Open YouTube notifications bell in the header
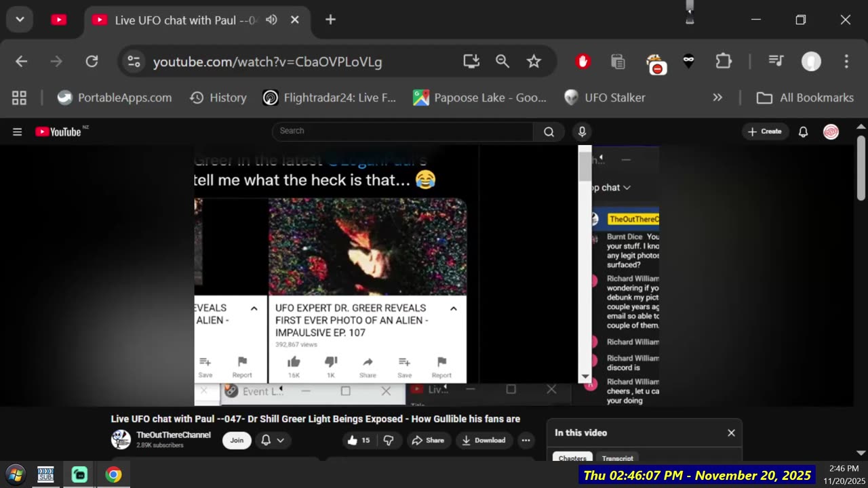 803,132
